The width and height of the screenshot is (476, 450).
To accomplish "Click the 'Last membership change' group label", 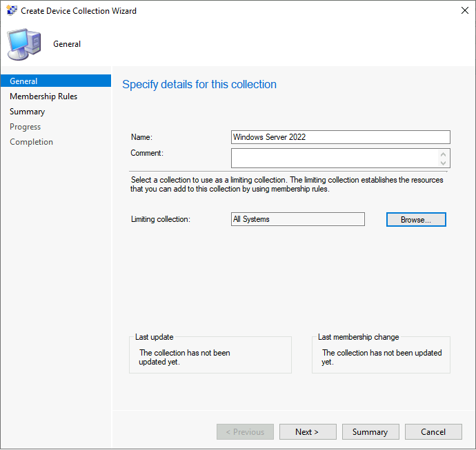I will [x=358, y=337].
